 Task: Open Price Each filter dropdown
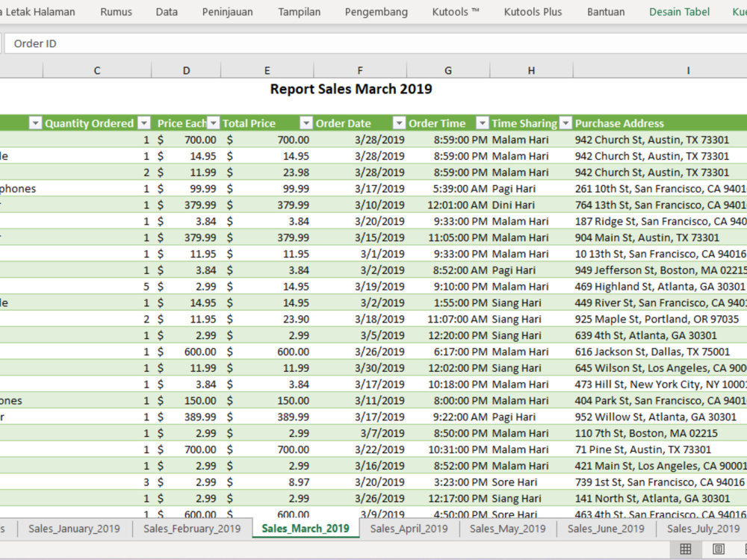(214, 123)
